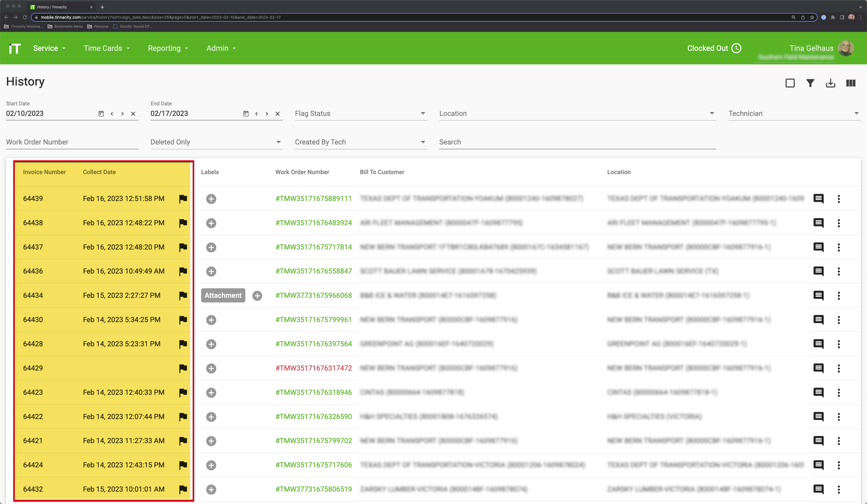Open more options for invoice 64437 row

(839, 247)
